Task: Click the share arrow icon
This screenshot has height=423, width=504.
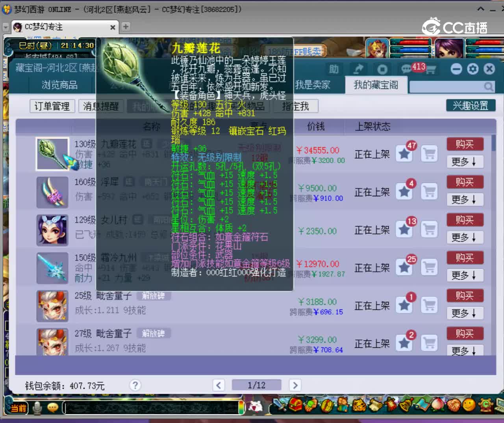Action: point(358,69)
